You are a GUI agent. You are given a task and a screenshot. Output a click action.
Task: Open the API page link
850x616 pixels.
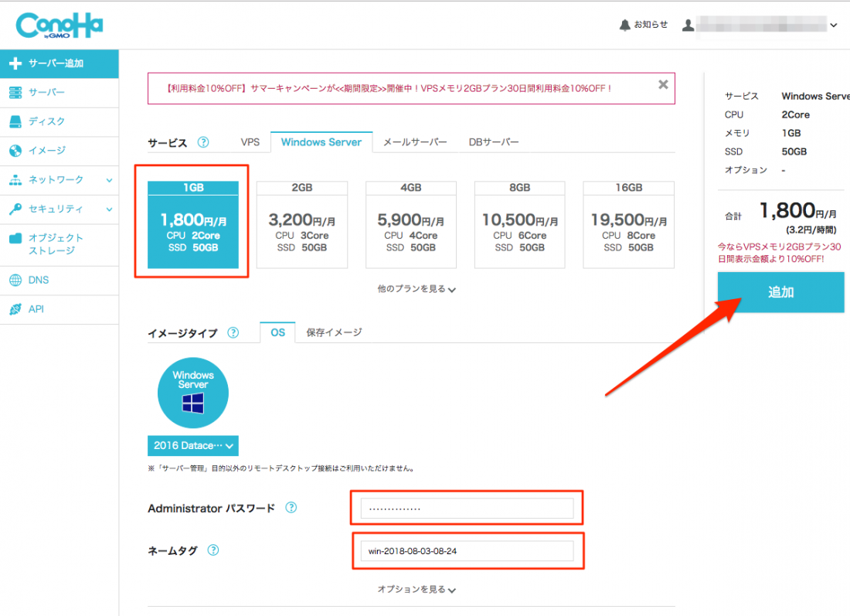pos(59,310)
